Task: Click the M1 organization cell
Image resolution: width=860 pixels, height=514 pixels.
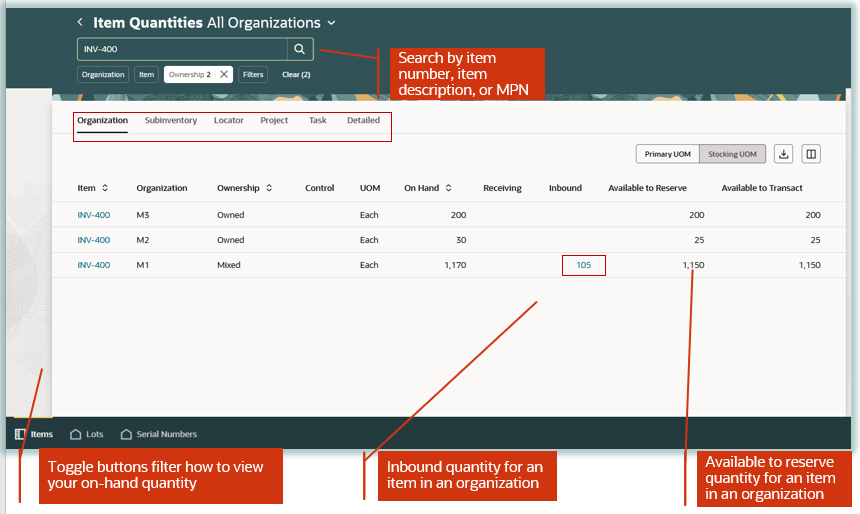Action: (x=143, y=265)
